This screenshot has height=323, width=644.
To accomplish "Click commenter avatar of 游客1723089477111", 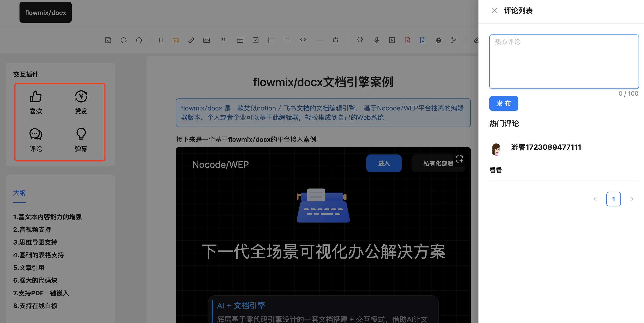I will coord(496,149).
